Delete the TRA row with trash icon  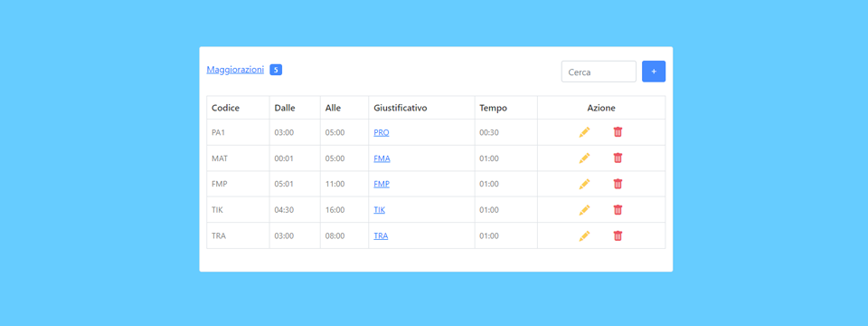618,235
